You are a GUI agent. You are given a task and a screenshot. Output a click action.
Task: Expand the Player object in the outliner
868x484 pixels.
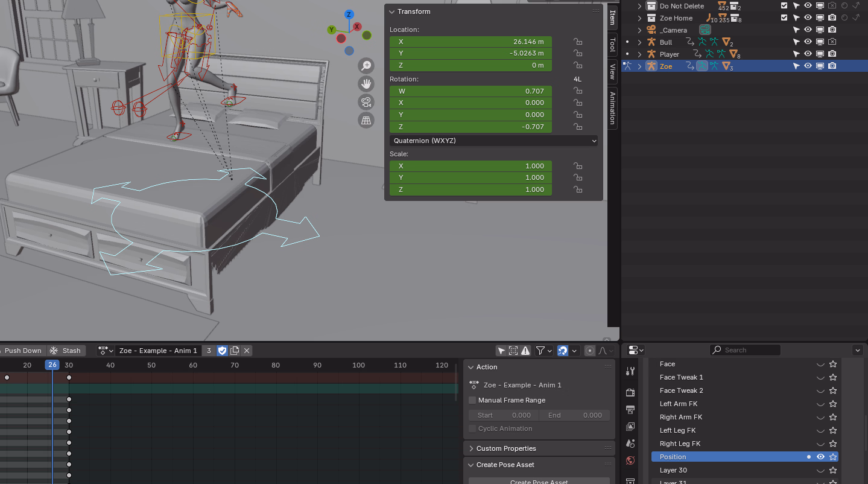click(x=640, y=54)
